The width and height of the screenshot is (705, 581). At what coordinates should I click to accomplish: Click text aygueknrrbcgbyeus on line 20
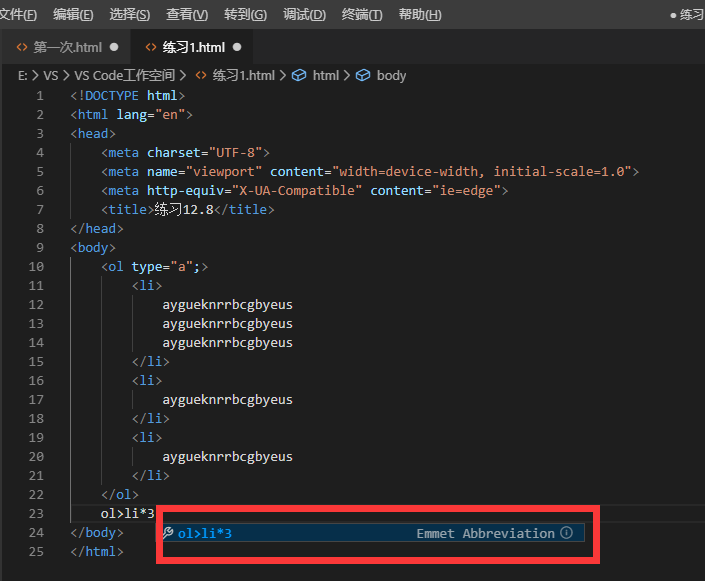tap(228, 457)
